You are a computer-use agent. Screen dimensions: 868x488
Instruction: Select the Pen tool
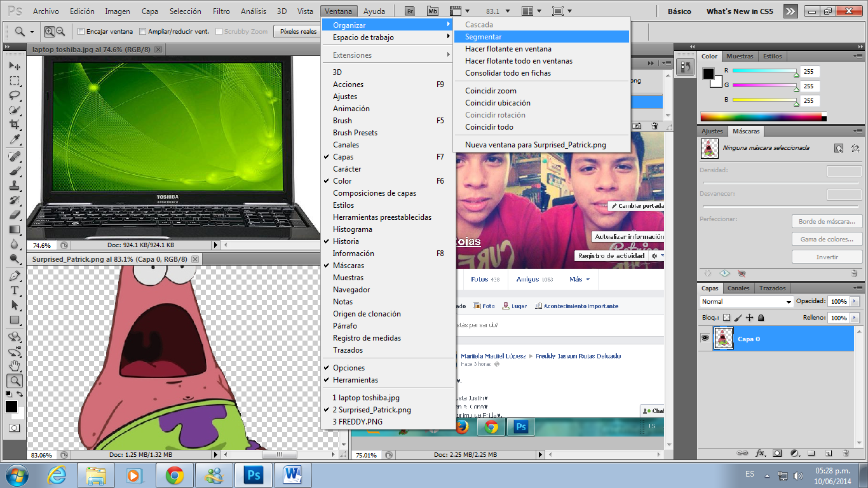[x=14, y=276]
